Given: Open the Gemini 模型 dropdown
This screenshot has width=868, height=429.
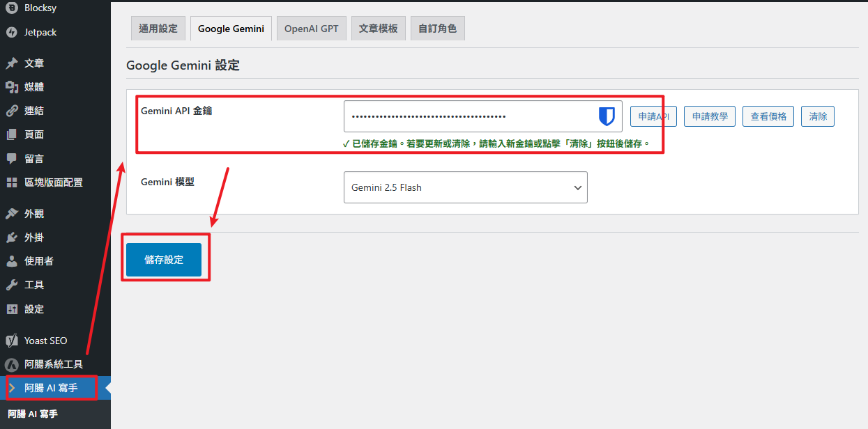Looking at the screenshot, I should coord(465,187).
